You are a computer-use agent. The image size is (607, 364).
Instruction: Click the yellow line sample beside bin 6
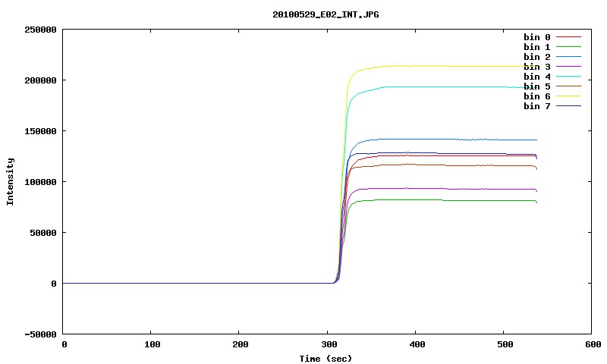click(568, 96)
